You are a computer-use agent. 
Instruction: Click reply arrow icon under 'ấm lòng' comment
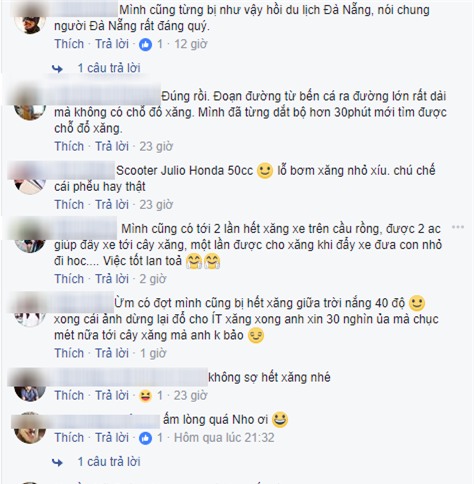tap(57, 462)
